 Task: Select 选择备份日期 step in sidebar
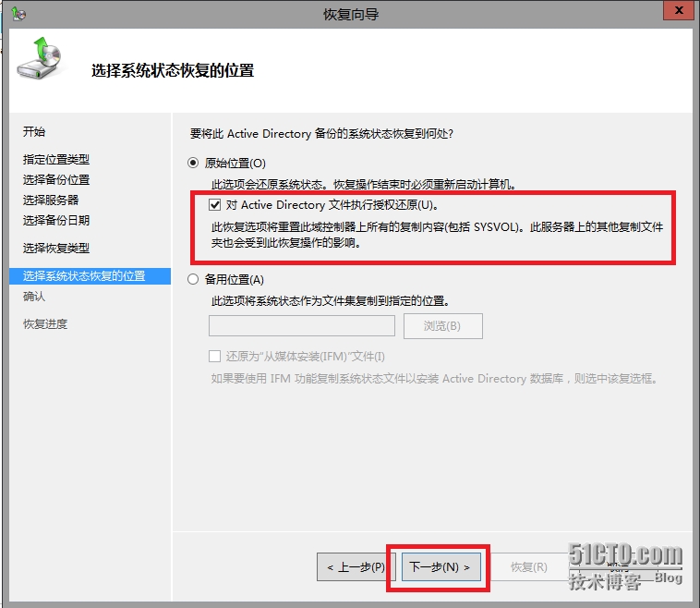[x=56, y=220]
